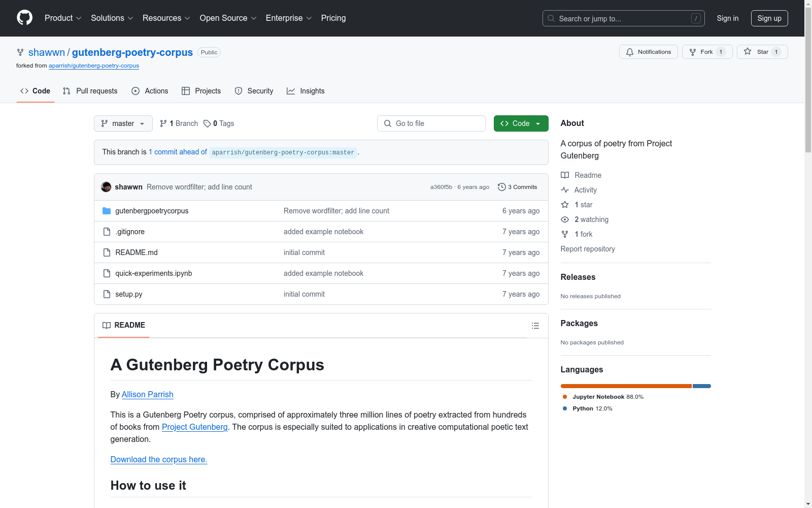The image size is (812, 508).
Task: Click the Jupyter Notebook 88.0% language entry
Action: (x=603, y=397)
